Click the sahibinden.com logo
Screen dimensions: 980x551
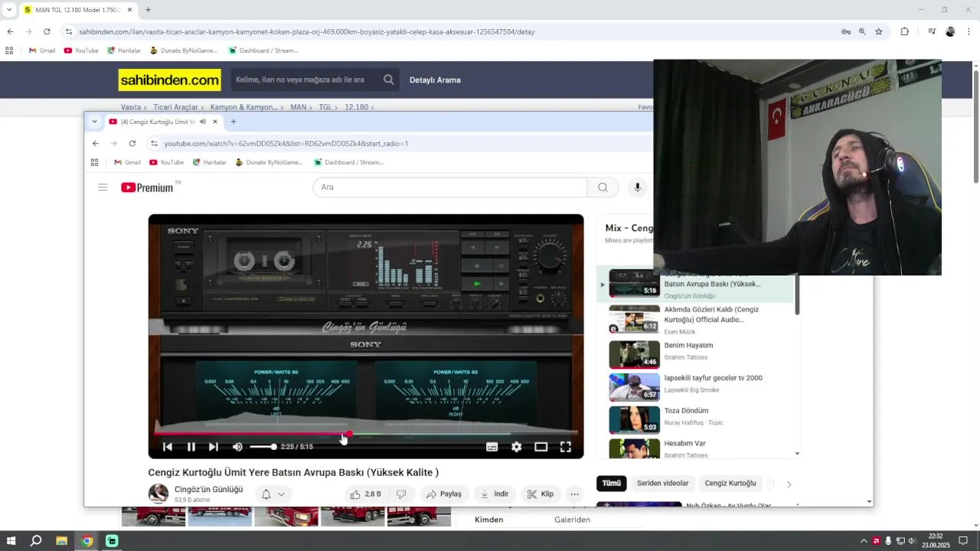tap(170, 80)
